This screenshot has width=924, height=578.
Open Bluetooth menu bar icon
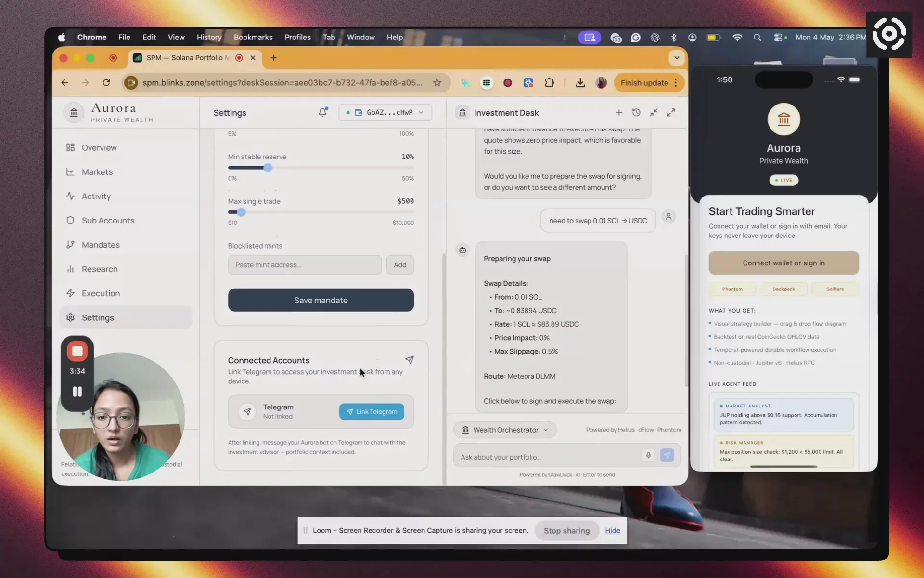(674, 37)
